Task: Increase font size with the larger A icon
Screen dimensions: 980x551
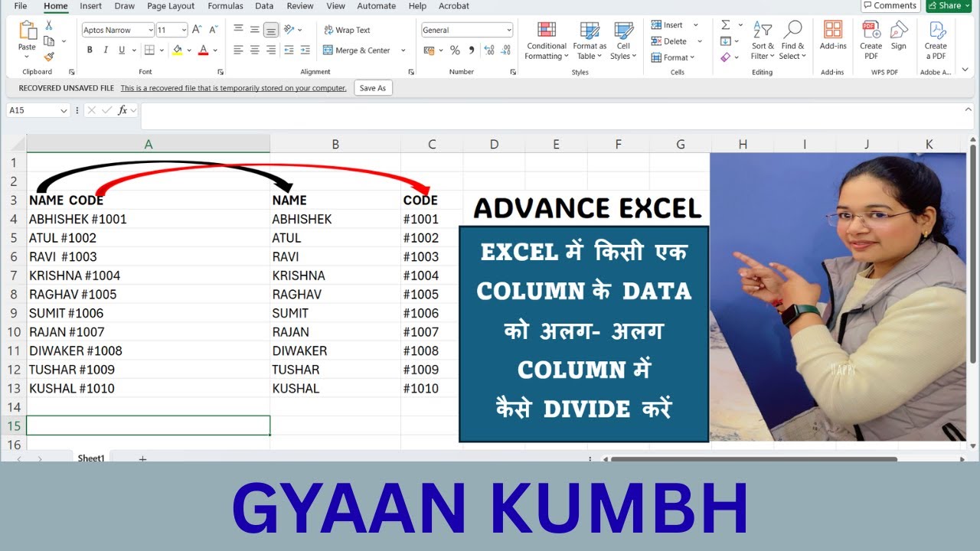Action: click(197, 30)
